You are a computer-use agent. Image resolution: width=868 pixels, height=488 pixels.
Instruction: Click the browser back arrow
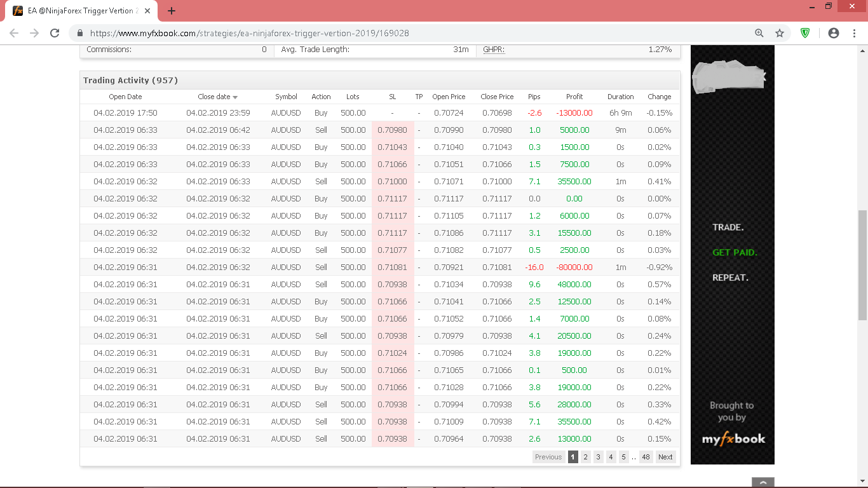[x=14, y=33]
